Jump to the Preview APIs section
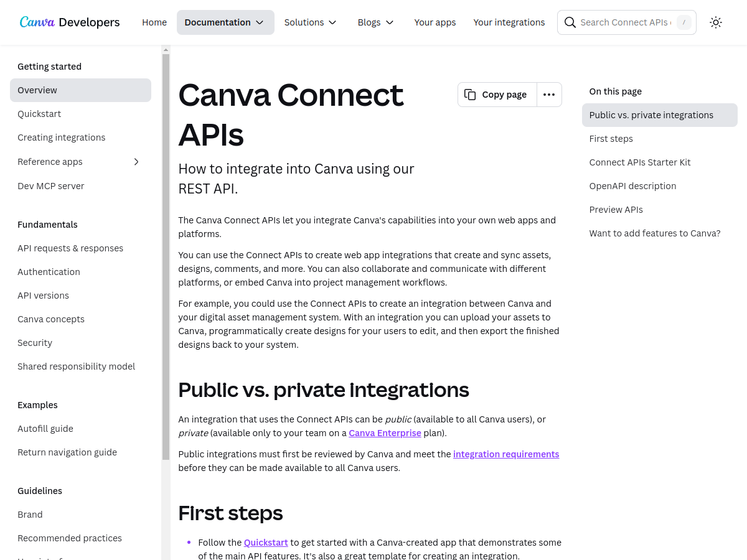 tap(616, 210)
